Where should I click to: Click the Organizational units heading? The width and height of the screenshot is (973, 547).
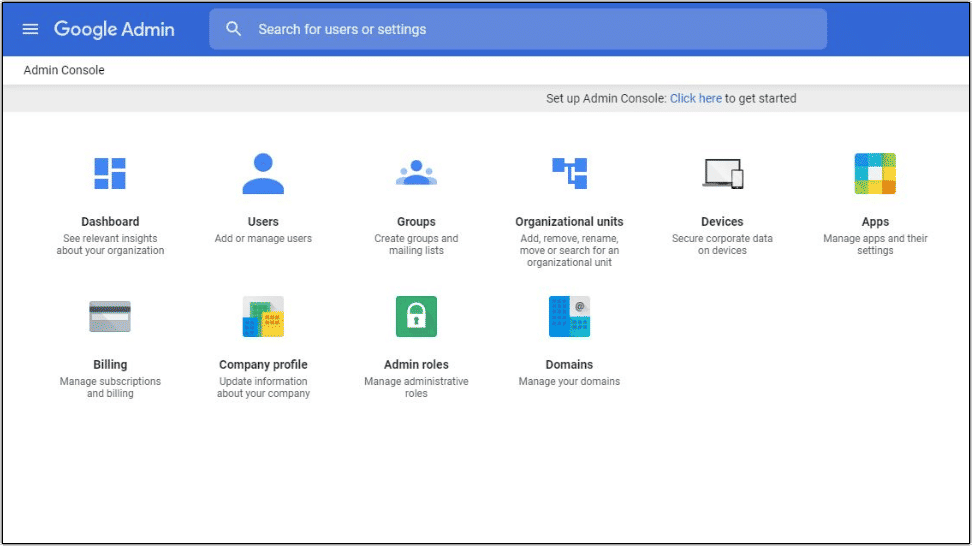coord(569,222)
